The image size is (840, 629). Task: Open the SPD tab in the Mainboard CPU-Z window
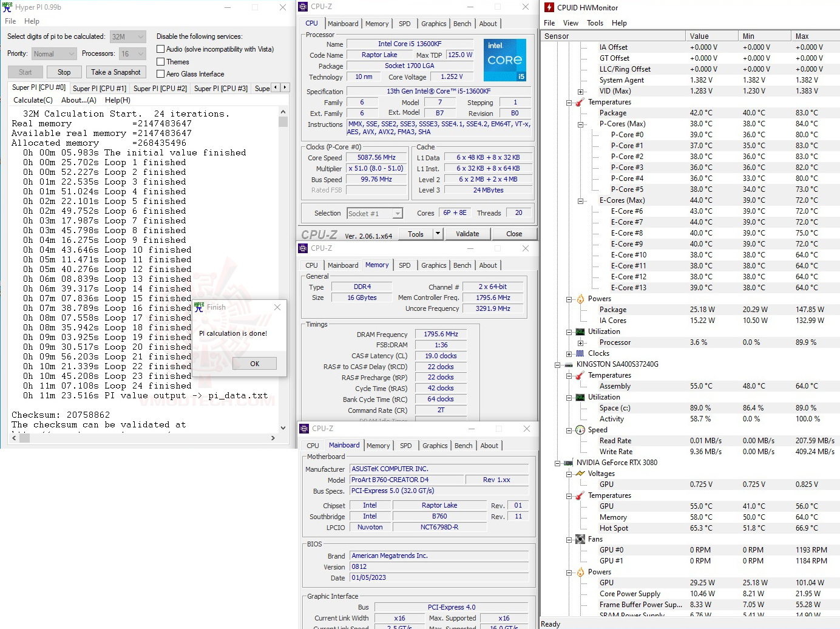[x=406, y=446]
